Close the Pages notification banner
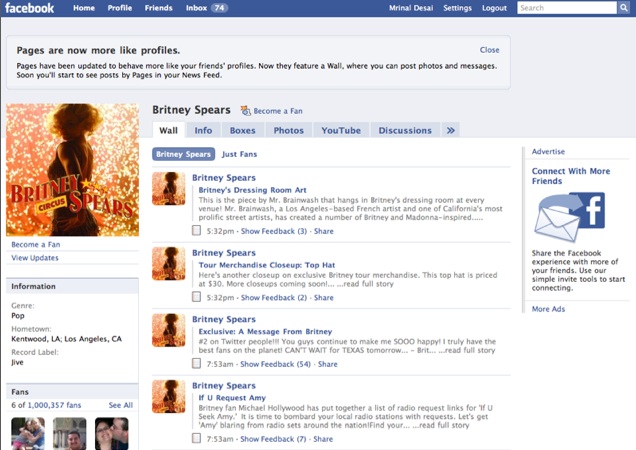 pyautogui.click(x=489, y=49)
